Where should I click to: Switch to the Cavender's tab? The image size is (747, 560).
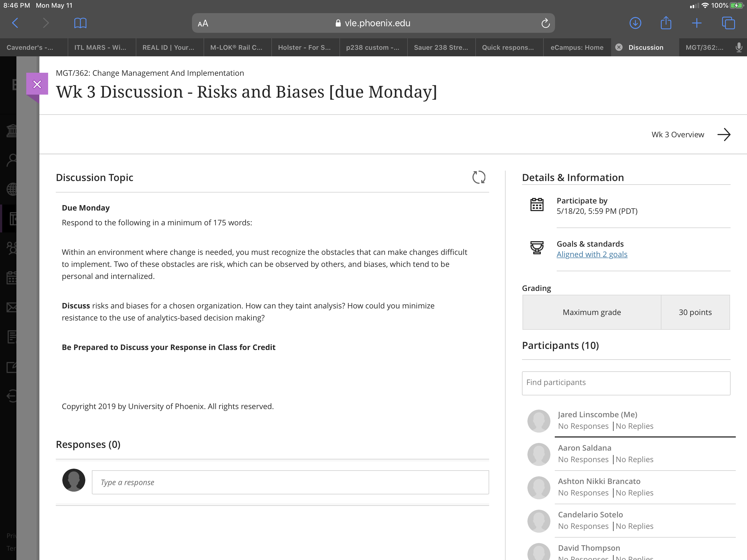[x=34, y=47]
